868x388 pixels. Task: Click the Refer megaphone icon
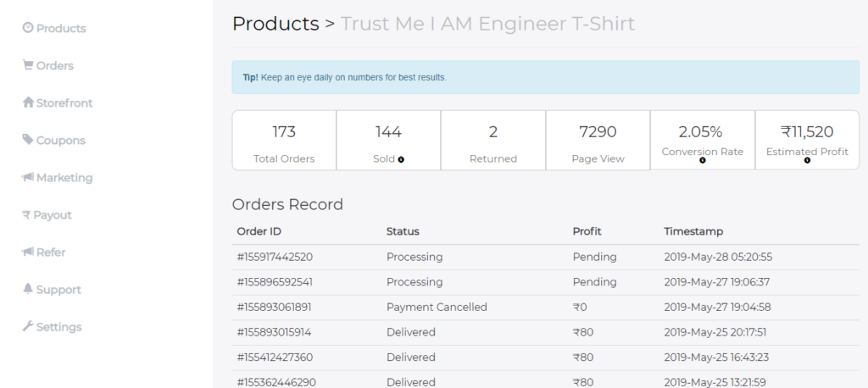(28, 252)
